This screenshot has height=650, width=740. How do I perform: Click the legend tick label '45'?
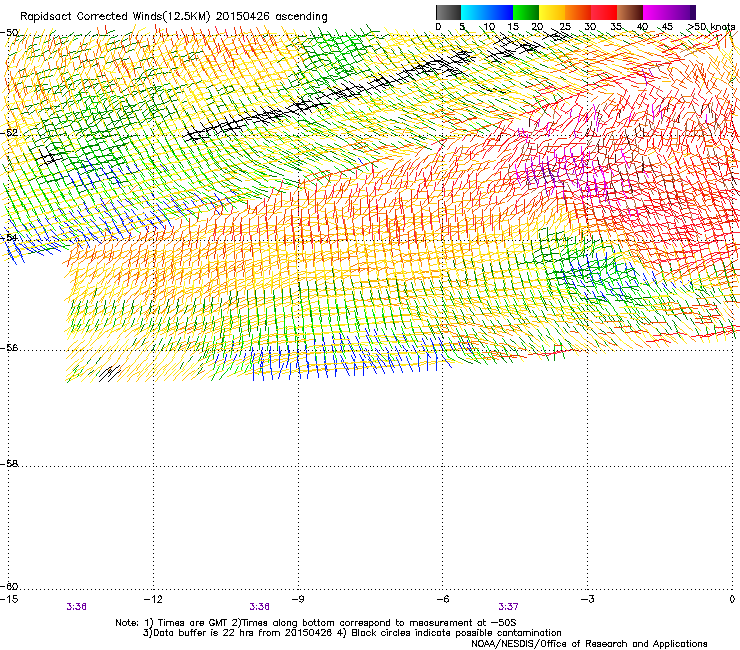(x=667, y=27)
